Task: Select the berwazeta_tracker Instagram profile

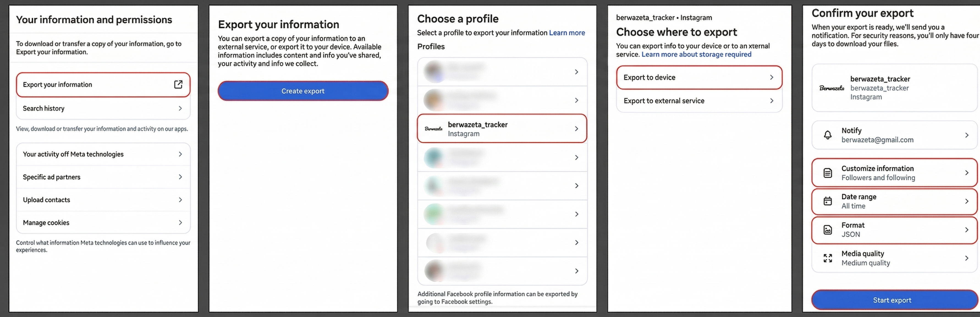Action: tap(502, 129)
